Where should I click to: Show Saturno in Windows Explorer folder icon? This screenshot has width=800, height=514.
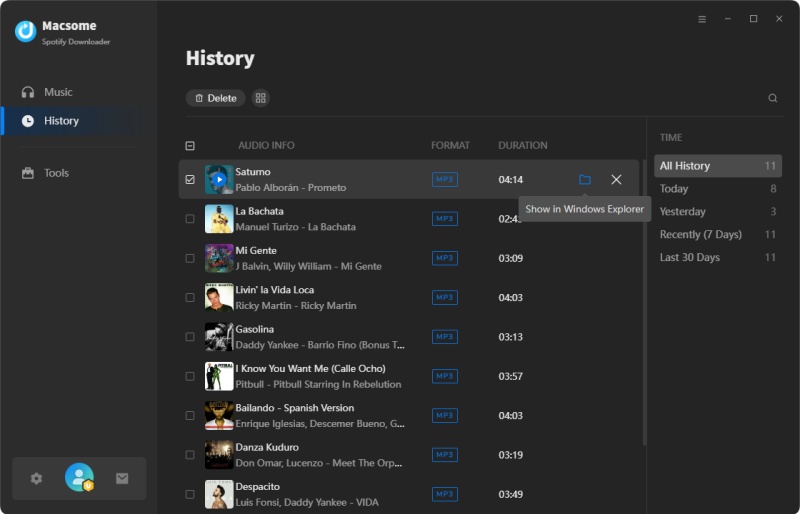pos(585,180)
